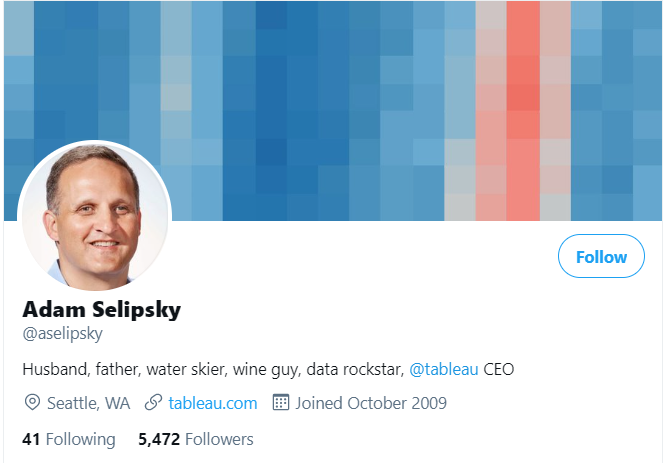This screenshot has width=667, height=463.
Task: Click the bright red stripe in banner
Action: click(x=523, y=111)
